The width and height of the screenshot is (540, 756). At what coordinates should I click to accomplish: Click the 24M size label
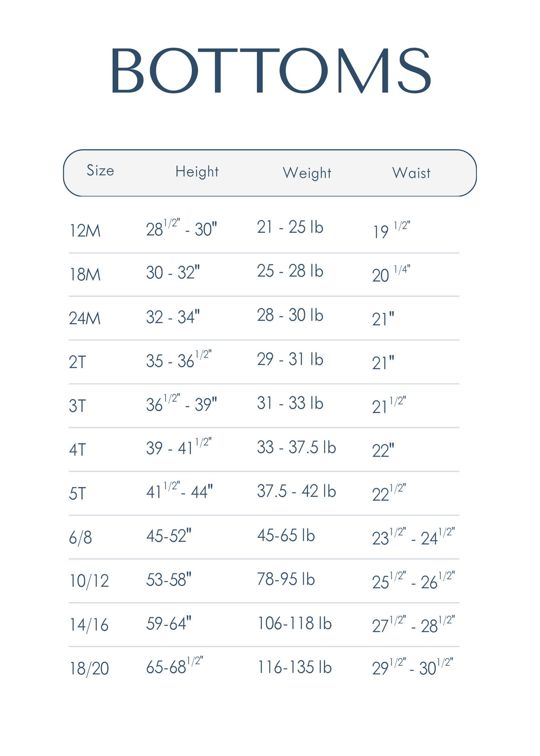point(85,318)
